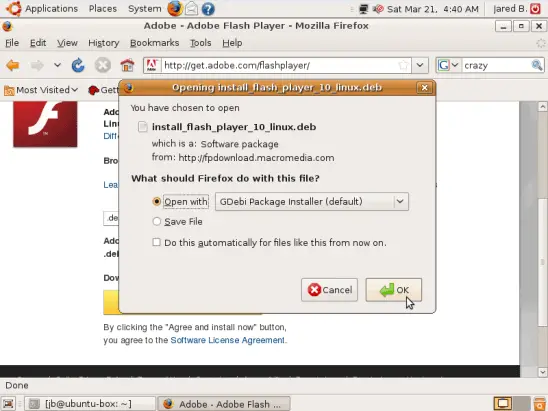Click the install_flash_player_10_linux.deb file icon
The image size is (548, 411).
pyautogui.click(x=143, y=127)
